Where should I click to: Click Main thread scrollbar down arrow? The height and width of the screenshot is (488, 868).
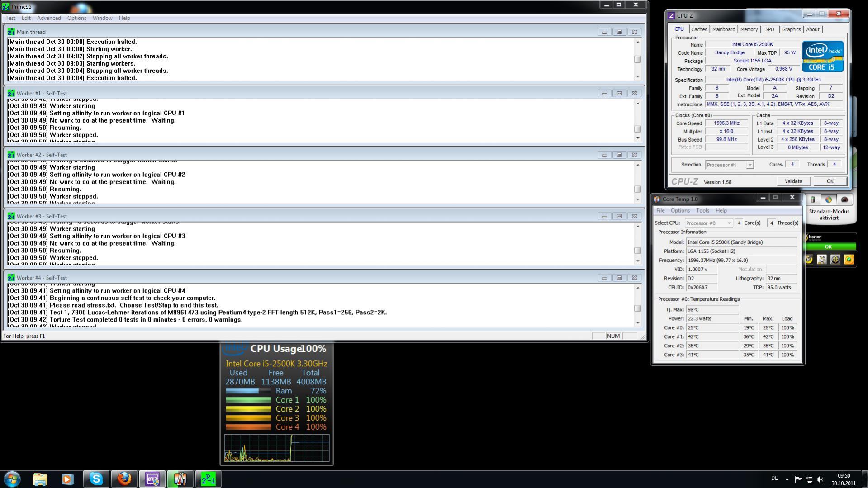coord(638,76)
